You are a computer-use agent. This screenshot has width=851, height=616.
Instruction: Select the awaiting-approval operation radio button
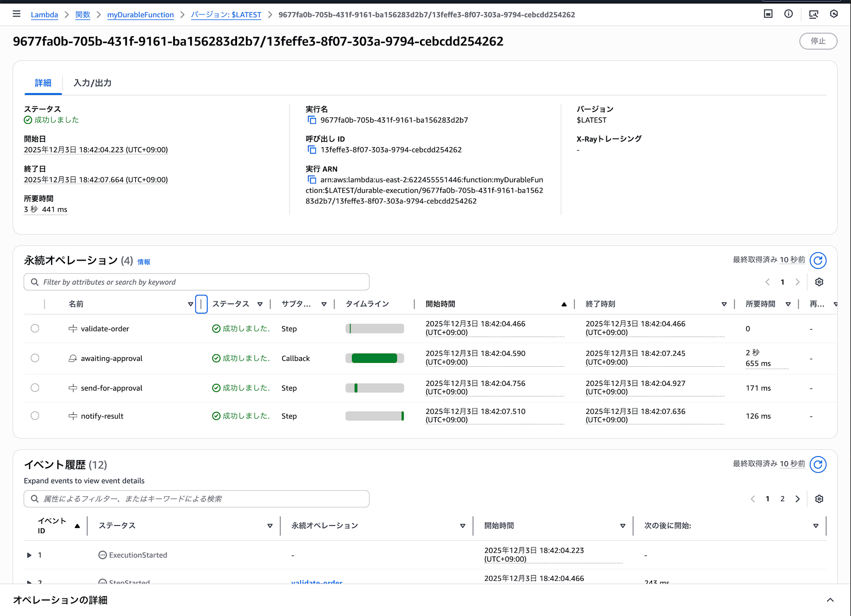(x=35, y=358)
